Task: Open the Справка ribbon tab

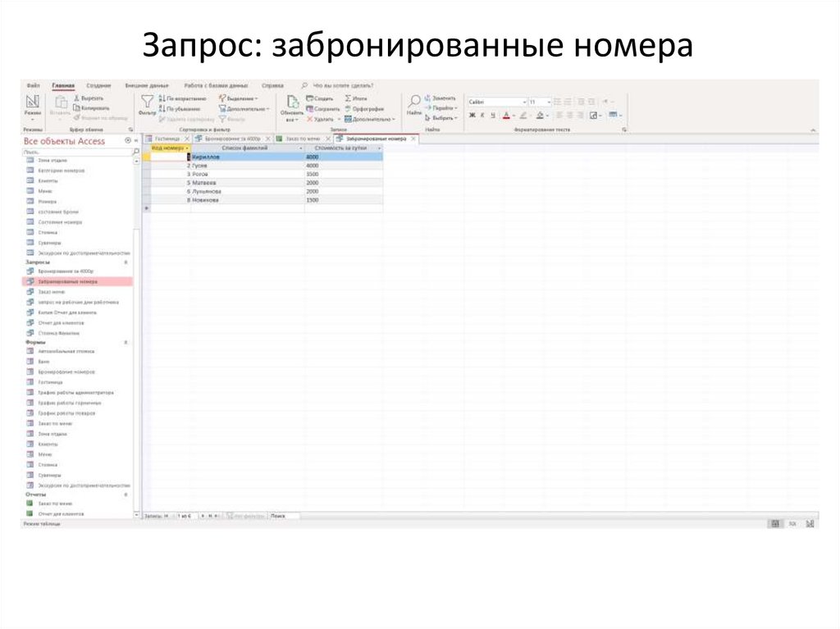Action: click(x=272, y=86)
